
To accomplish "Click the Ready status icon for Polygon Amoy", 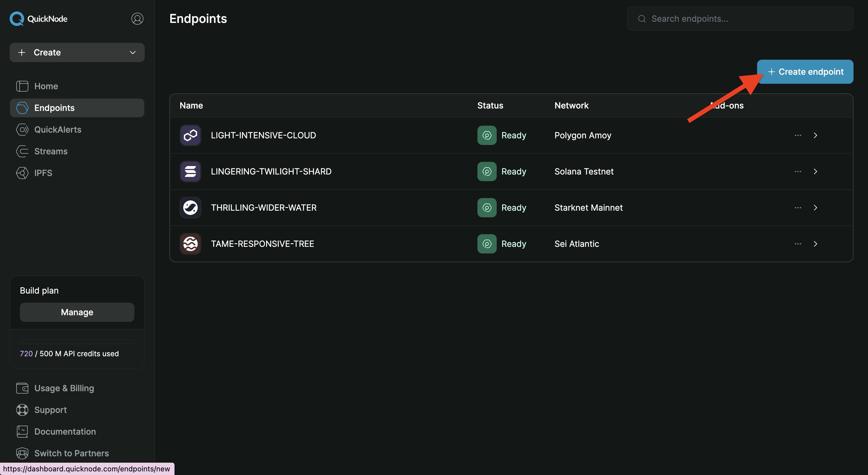I will pos(487,135).
